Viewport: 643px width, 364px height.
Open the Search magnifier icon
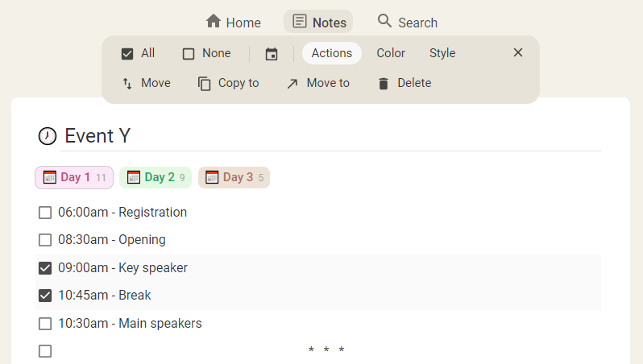click(384, 22)
